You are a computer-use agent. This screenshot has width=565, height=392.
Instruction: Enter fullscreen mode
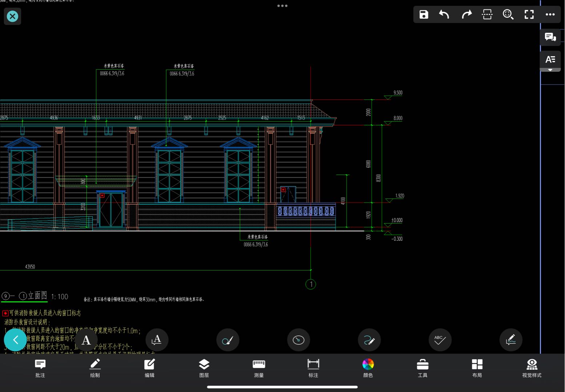coord(529,15)
